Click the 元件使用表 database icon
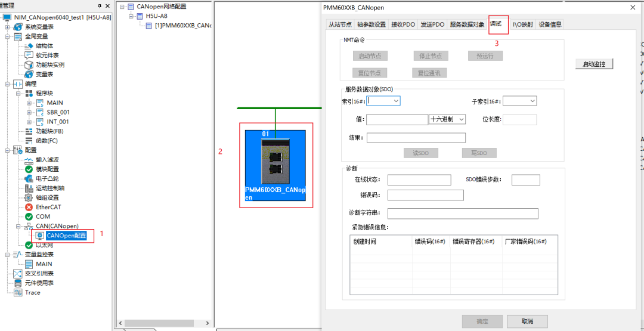Image resolution: width=644 pixels, height=331 pixels. pos(18,283)
